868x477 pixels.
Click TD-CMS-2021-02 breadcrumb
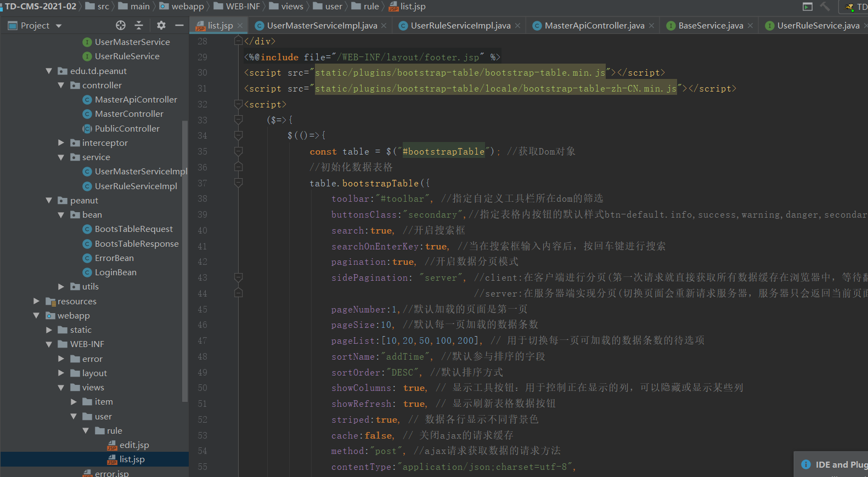pyautogui.click(x=41, y=7)
